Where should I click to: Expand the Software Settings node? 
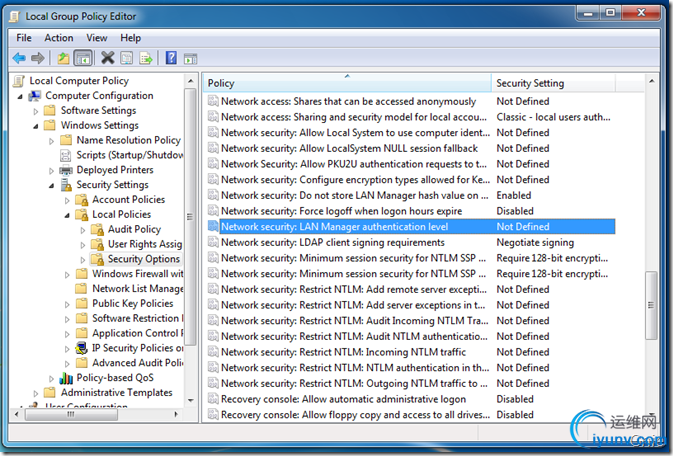[x=36, y=111]
